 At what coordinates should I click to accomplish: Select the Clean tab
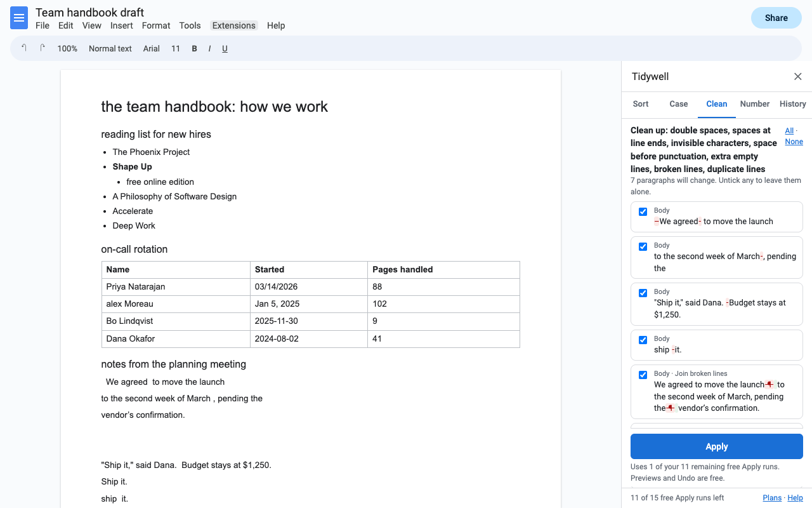[717, 104]
